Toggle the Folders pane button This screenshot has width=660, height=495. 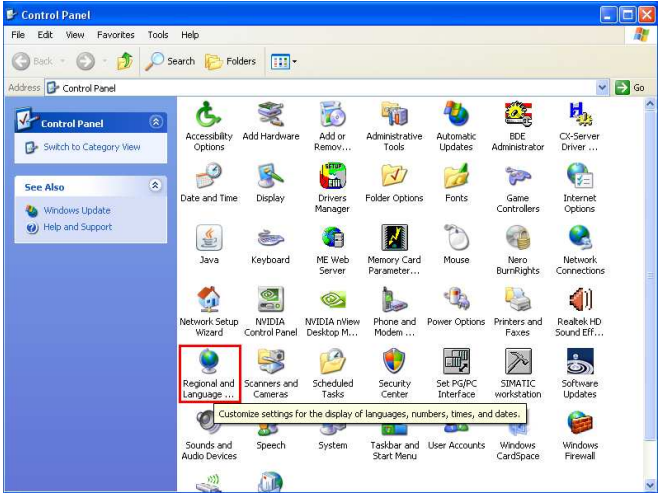click(x=230, y=61)
